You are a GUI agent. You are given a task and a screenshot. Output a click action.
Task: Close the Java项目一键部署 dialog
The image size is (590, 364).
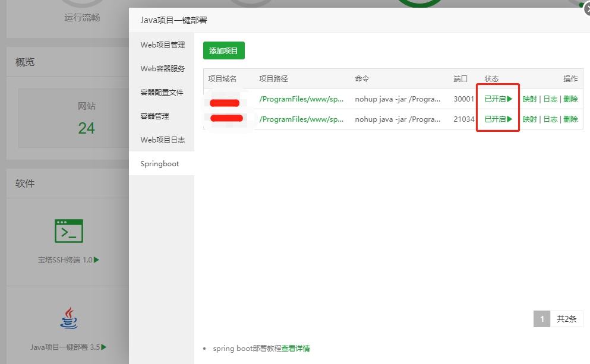coord(586,9)
